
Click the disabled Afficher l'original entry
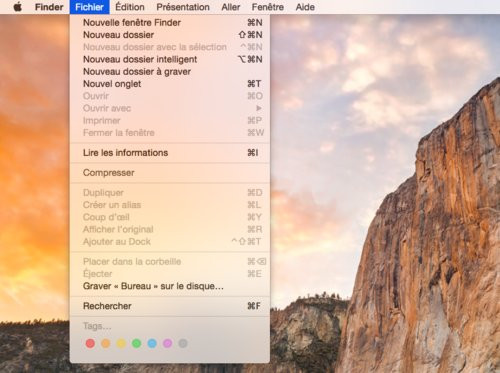pyautogui.click(x=170, y=229)
